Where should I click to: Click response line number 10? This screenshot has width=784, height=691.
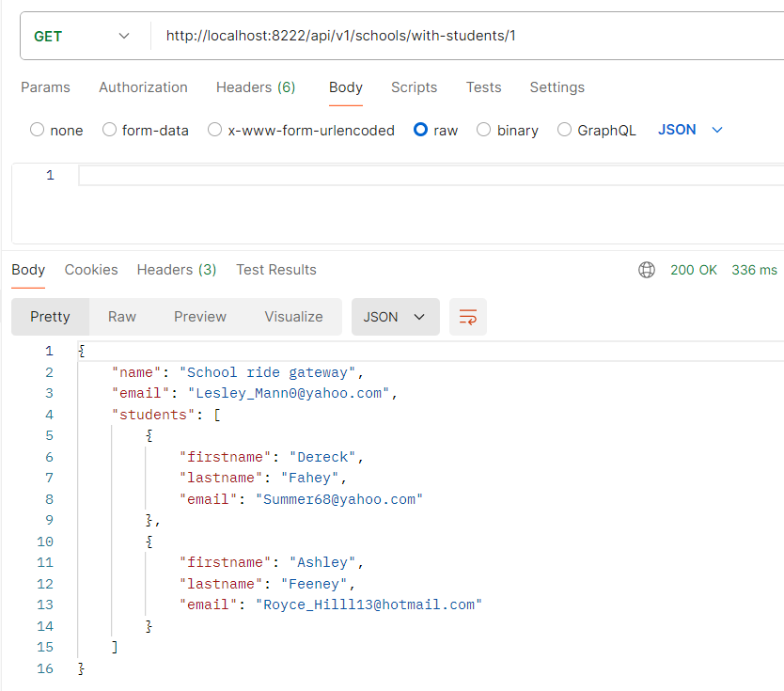pyautogui.click(x=45, y=542)
